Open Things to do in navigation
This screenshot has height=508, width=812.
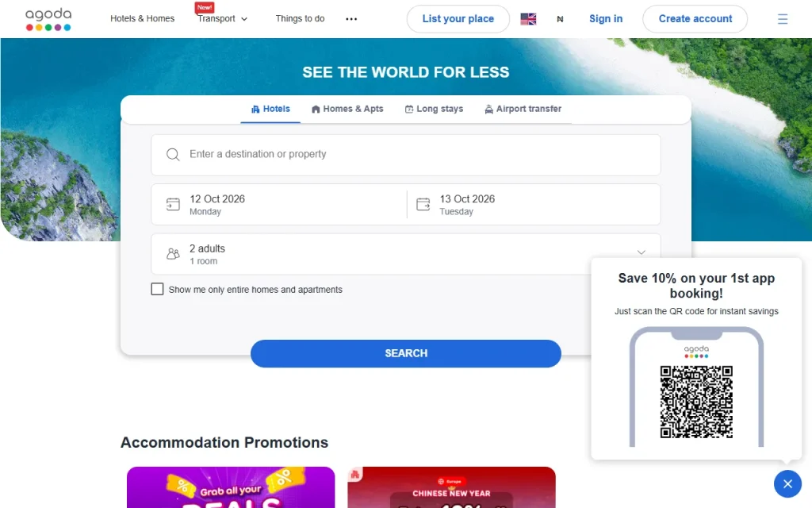click(300, 19)
